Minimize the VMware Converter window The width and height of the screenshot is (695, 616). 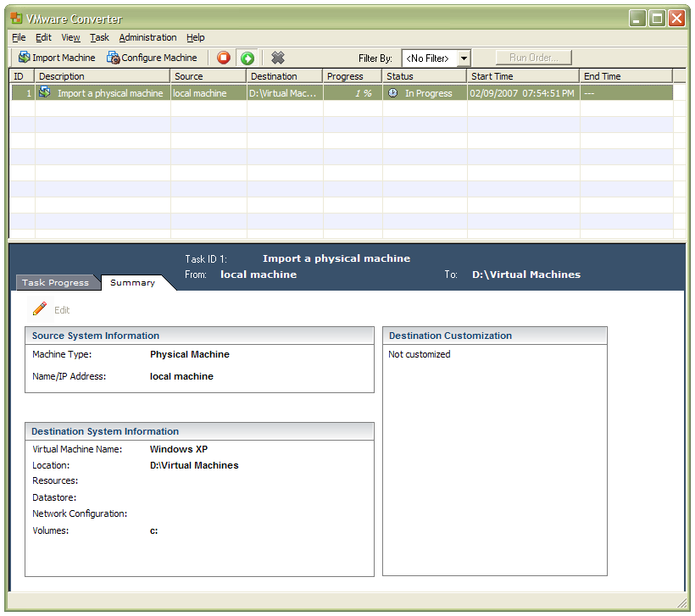tap(637, 18)
